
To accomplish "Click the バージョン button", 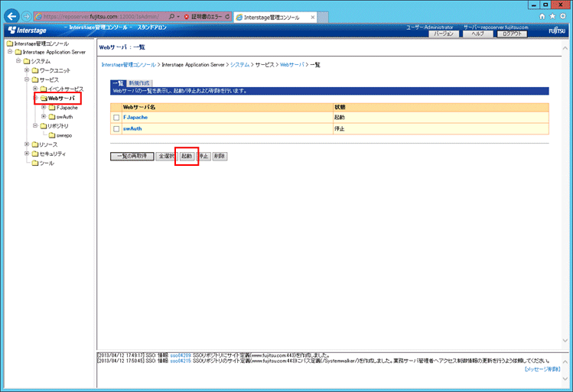I will tap(444, 34).
